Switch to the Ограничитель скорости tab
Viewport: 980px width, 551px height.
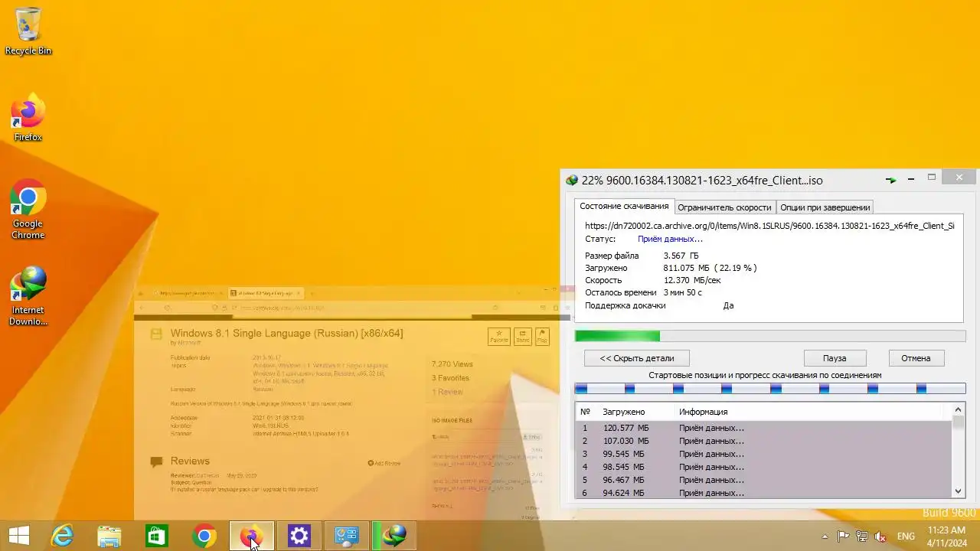pos(724,207)
